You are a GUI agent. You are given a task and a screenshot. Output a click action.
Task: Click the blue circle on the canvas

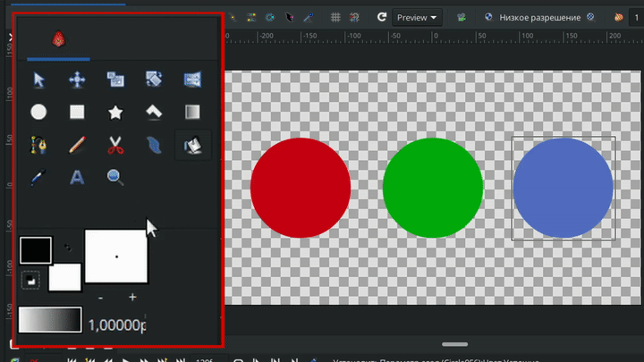563,188
